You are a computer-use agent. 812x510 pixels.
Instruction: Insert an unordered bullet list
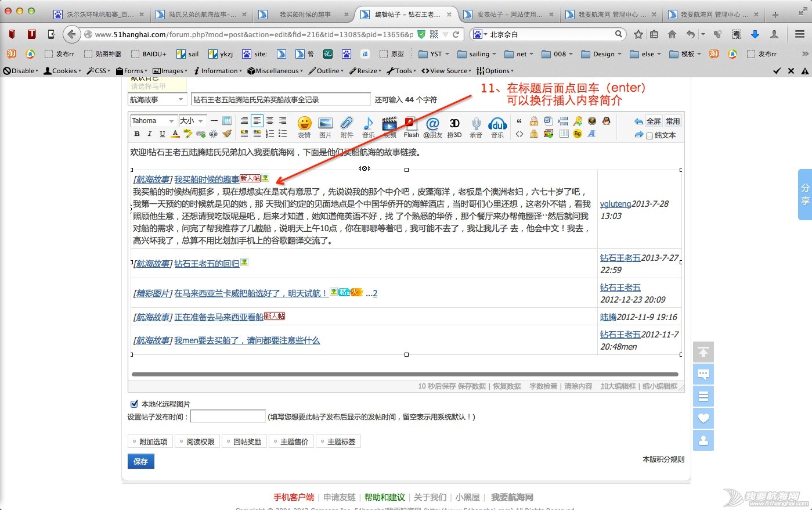(283, 134)
